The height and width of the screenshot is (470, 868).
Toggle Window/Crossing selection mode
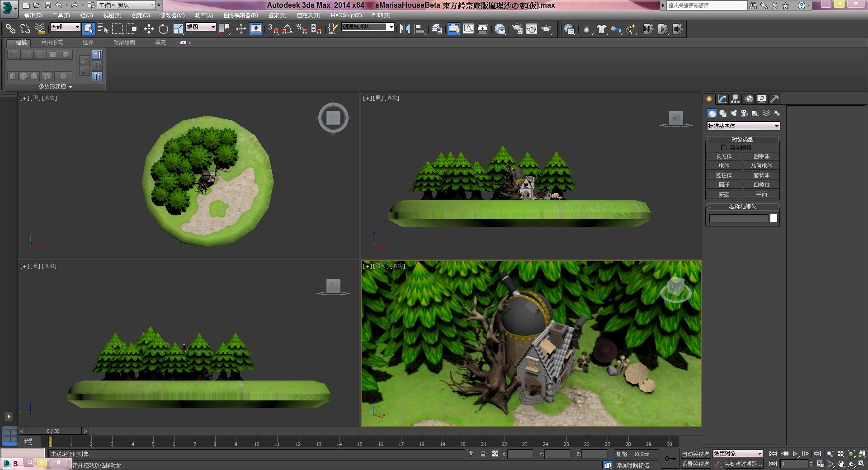132,29
